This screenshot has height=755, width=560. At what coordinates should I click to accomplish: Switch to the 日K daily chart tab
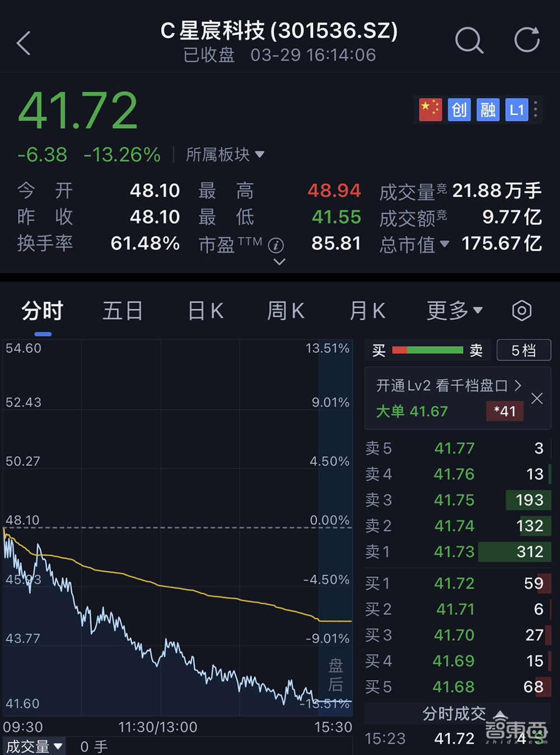(204, 310)
